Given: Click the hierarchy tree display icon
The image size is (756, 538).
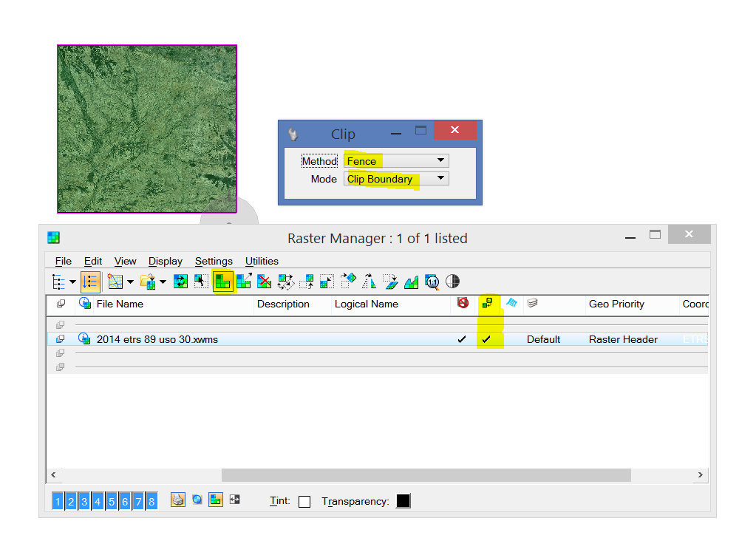Looking at the screenshot, I should pyautogui.click(x=58, y=282).
